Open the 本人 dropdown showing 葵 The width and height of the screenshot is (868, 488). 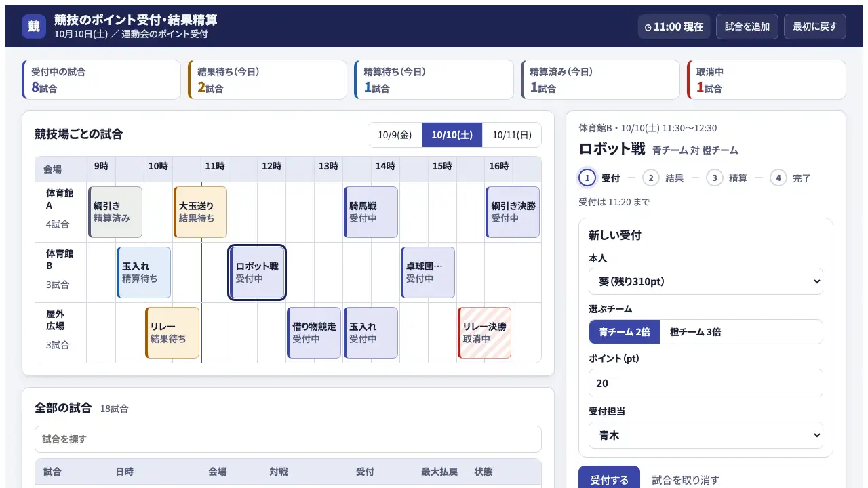(705, 281)
